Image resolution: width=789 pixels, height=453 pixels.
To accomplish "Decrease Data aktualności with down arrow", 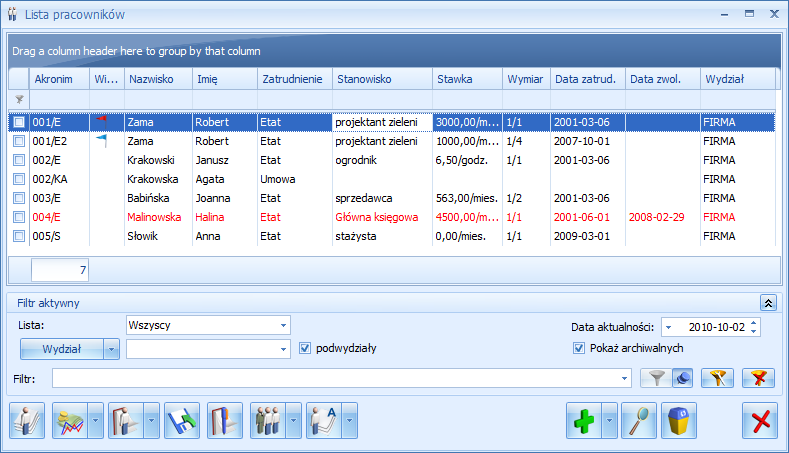I will pyautogui.click(x=753, y=331).
